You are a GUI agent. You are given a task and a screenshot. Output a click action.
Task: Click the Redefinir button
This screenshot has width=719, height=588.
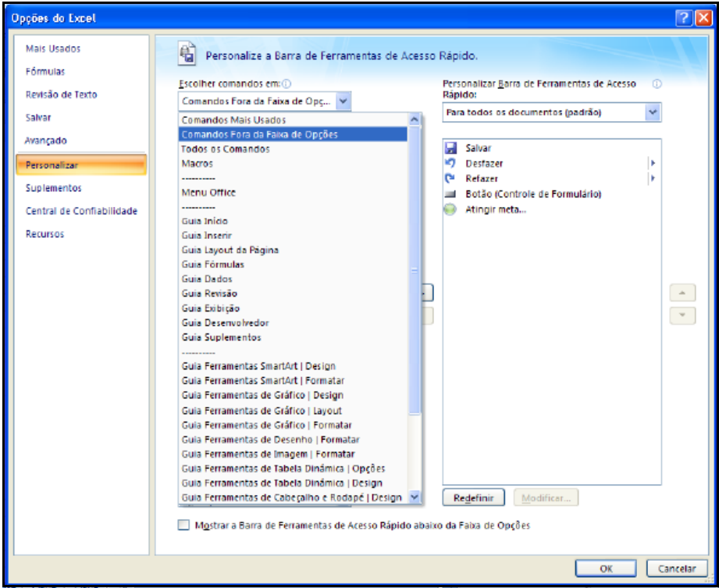(x=473, y=497)
